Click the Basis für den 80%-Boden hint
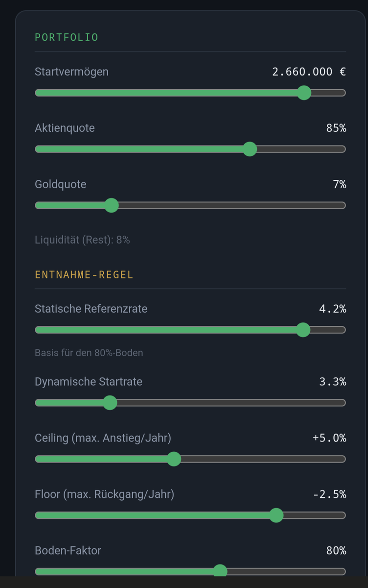368x588 pixels. (89, 353)
